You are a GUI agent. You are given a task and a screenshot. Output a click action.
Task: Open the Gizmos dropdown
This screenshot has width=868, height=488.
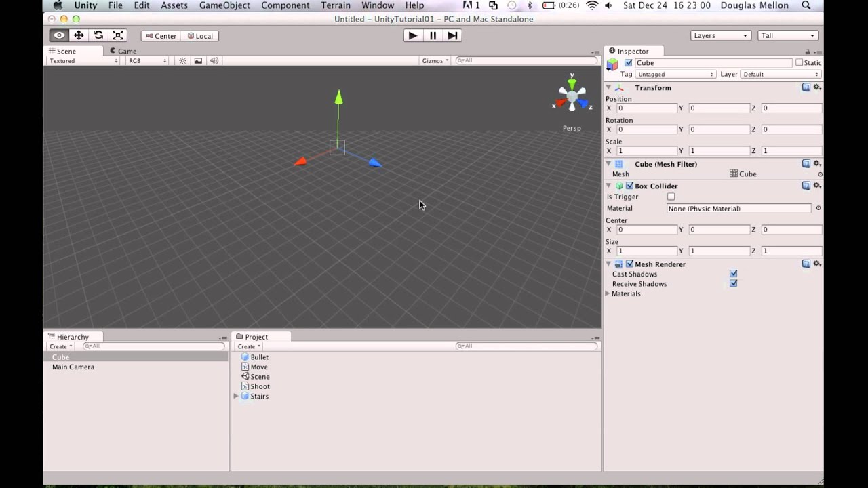tap(434, 60)
